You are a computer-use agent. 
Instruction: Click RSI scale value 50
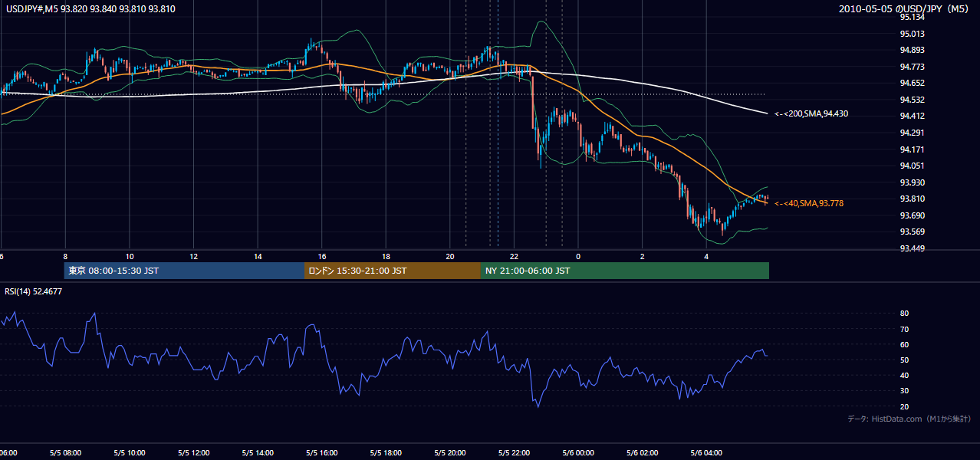pos(905,360)
